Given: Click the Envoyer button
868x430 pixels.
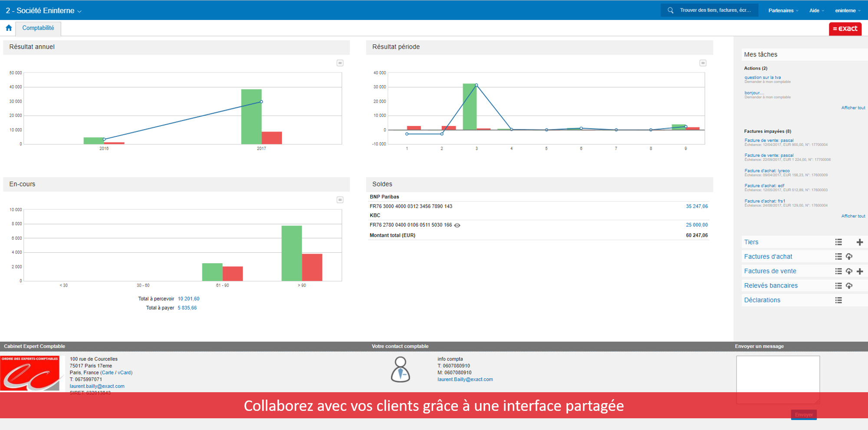Looking at the screenshot, I should tap(804, 415).
